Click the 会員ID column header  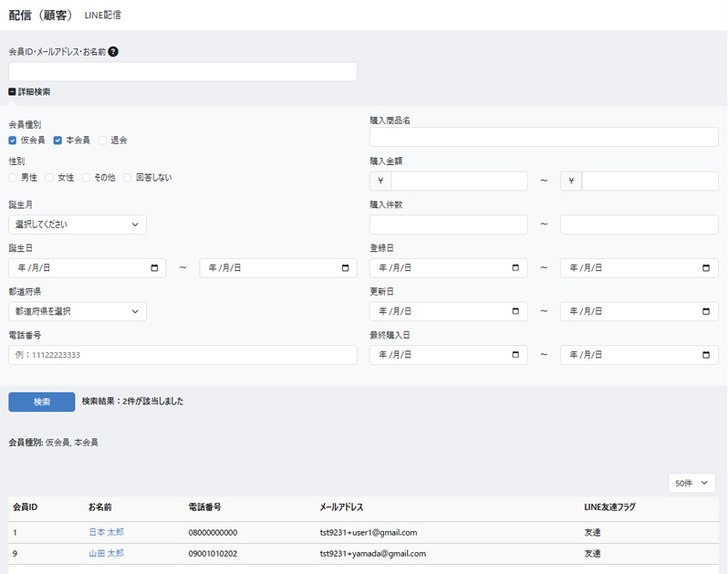[25, 507]
